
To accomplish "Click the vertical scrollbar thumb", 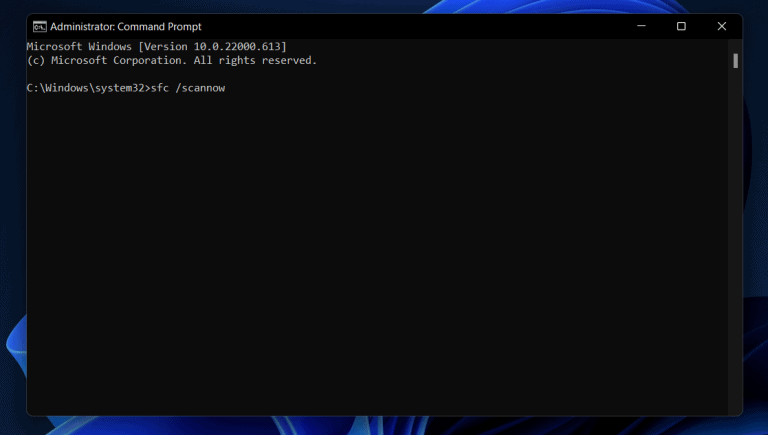I will (x=735, y=60).
